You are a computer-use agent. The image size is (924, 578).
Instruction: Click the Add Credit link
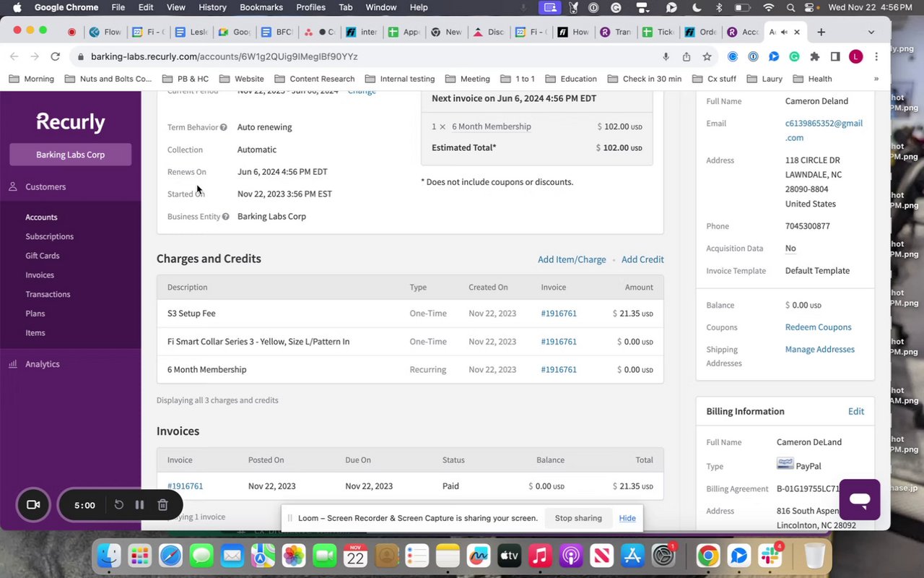click(x=642, y=259)
